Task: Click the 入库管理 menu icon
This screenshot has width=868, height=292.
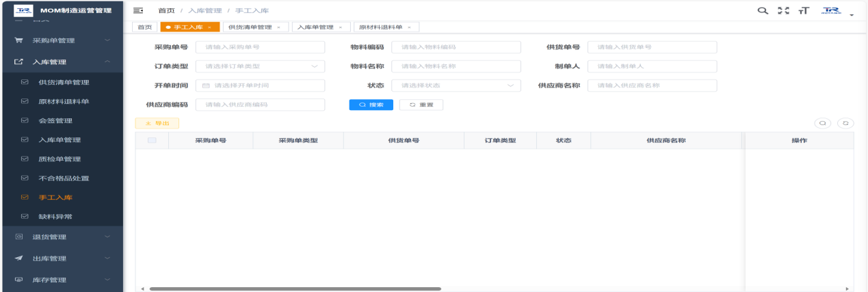Action: pyautogui.click(x=19, y=62)
